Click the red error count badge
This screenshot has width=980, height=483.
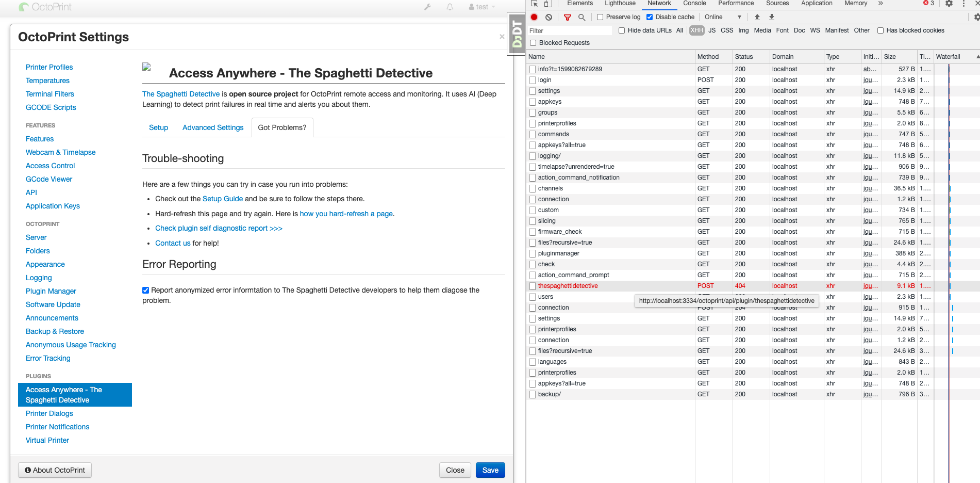pyautogui.click(x=928, y=3)
